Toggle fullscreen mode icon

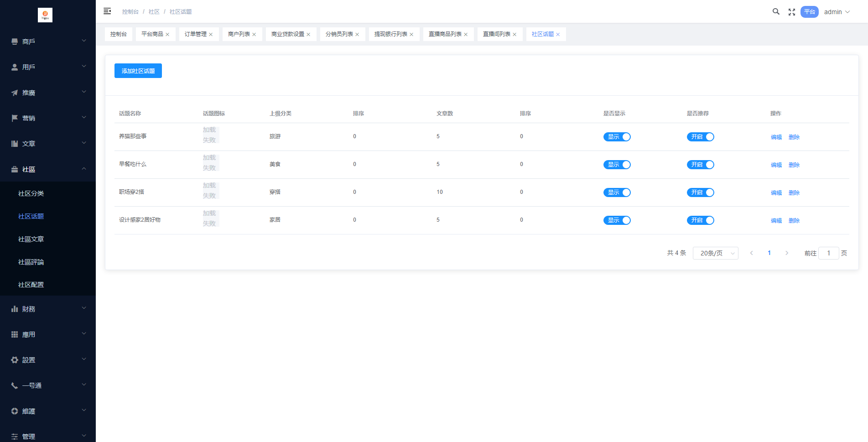[792, 12]
